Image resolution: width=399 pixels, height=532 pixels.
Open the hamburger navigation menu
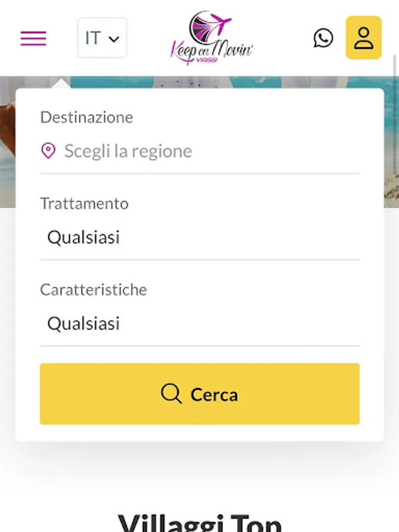point(33,38)
